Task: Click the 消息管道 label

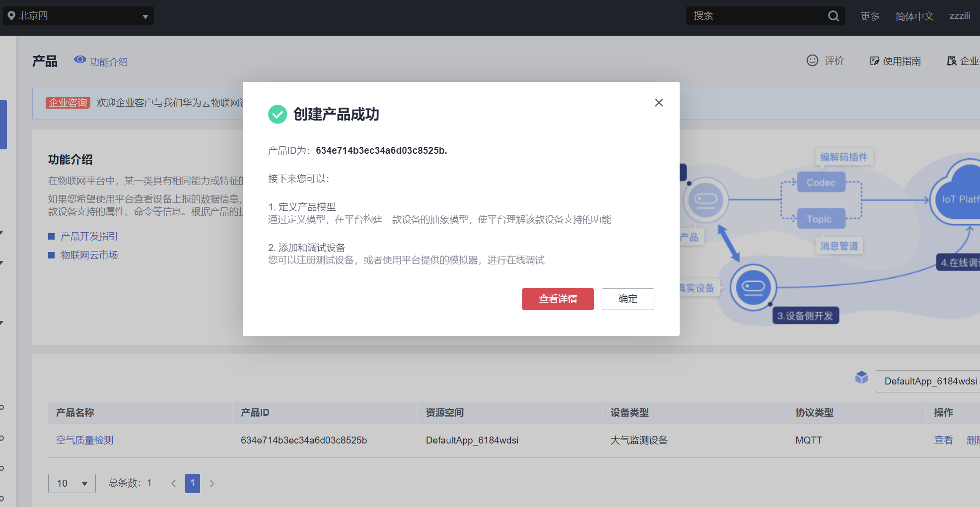Action: point(839,246)
